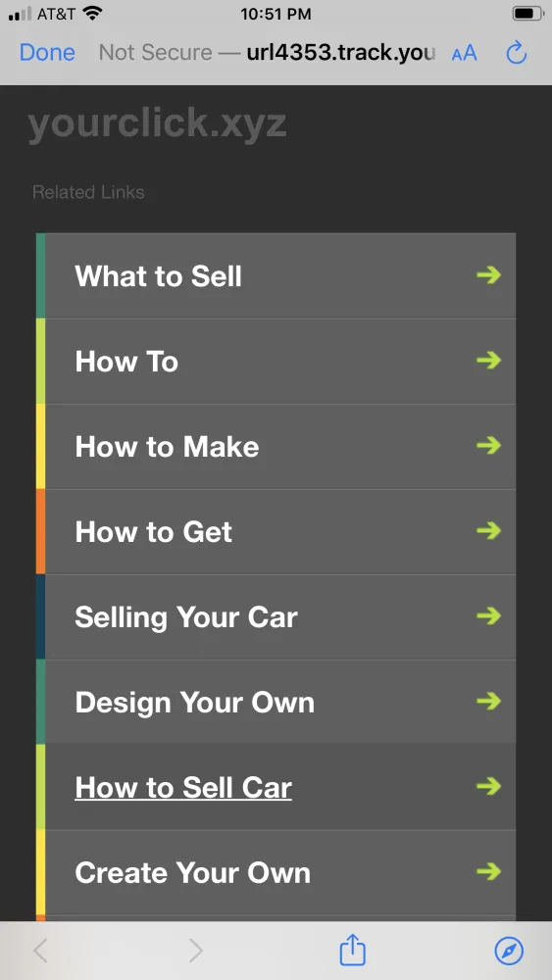Tap the reload page icon
Screen dimensions: 552x980
tap(517, 53)
